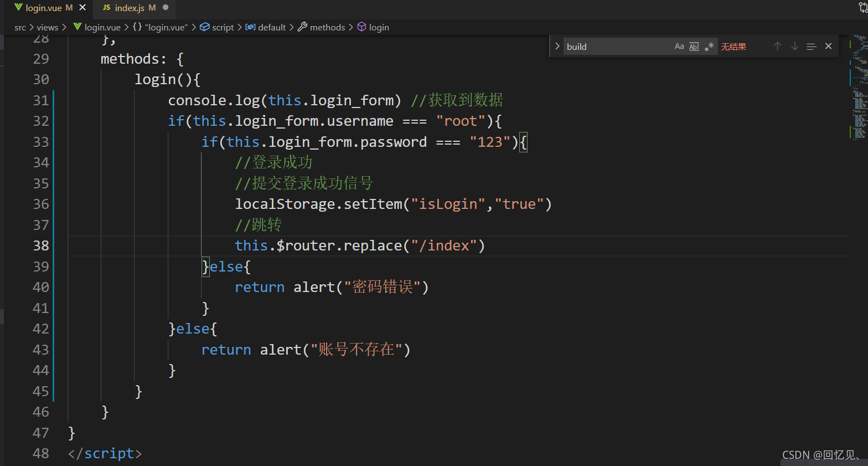Click 'console.log' on line 31
Image resolution: width=868 pixels, height=466 pixels.
pos(214,100)
